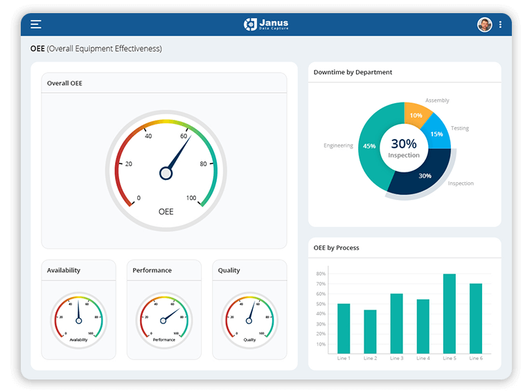Image resolution: width=532 pixels, height=392 pixels.
Task: Click the Downtime by Department panel title
Action: point(353,72)
